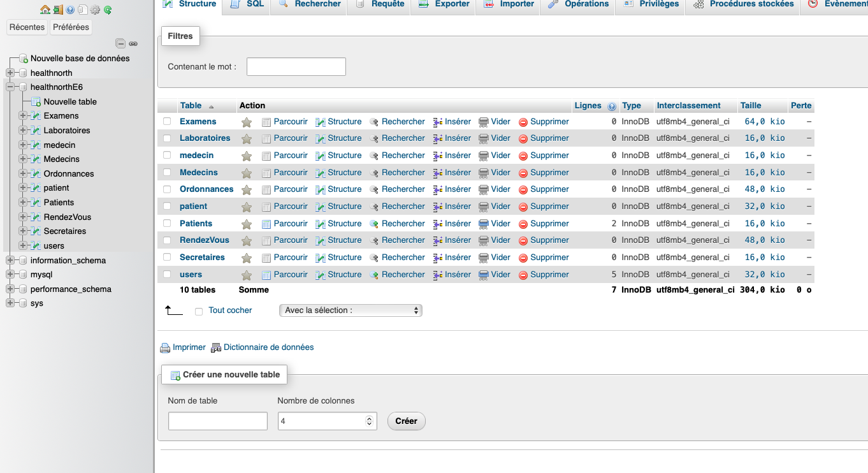Click the 'Contenant le mot' filter field
This screenshot has height=473, width=868.
pos(296,66)
